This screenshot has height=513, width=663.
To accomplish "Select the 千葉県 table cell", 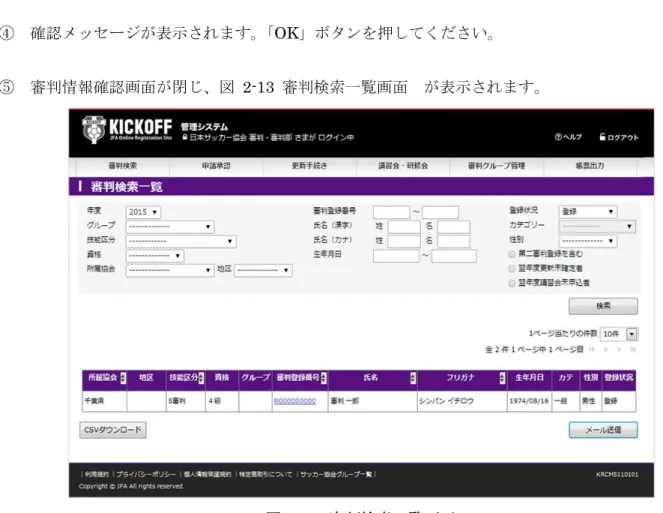I will pos(104,401).
